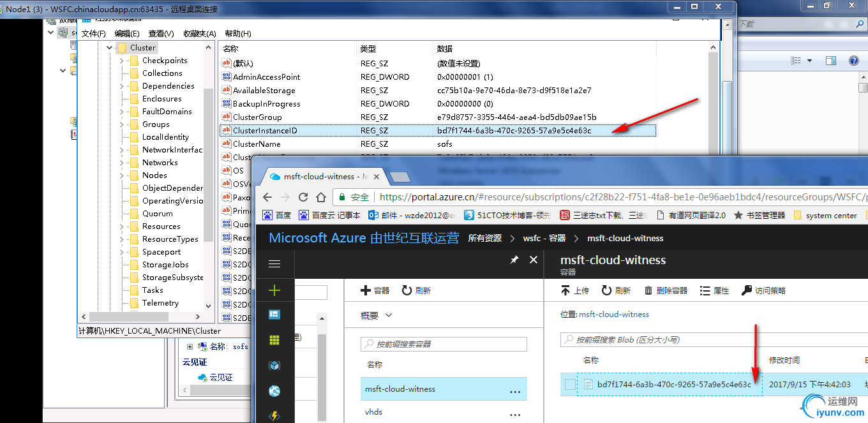Viewport: 868px width, 423px height.
Task: Expand the Resources registry key
Action: 122,226
